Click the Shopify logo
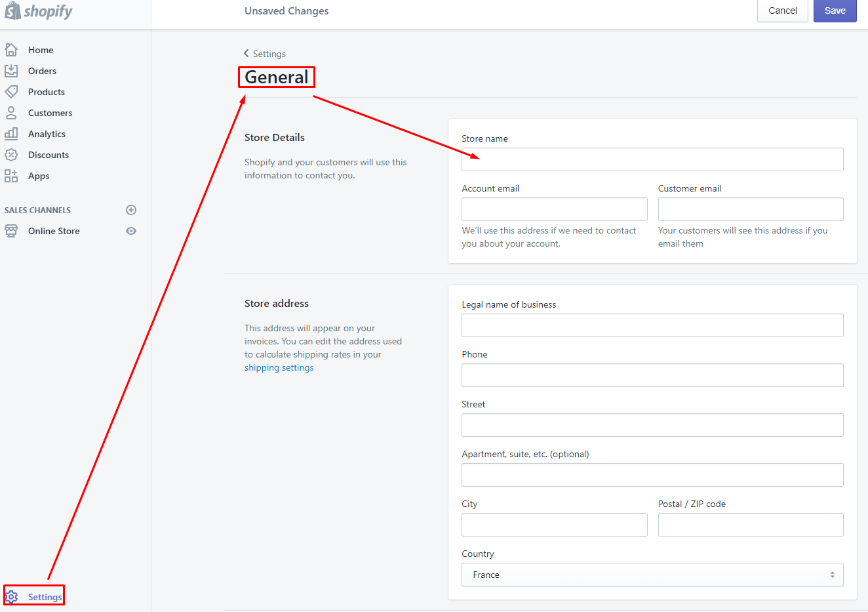Screen dimensions: 868x612 pos(39,11)
